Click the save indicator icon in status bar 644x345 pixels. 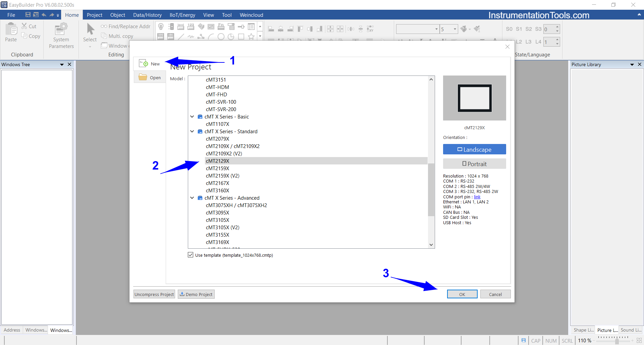point(524,340)
